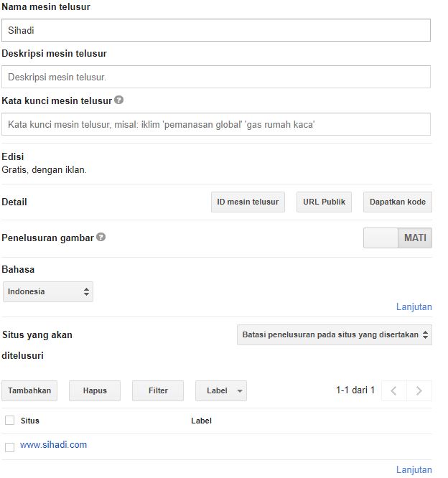Click into the Nama mesin telusur field

(216, 30)
